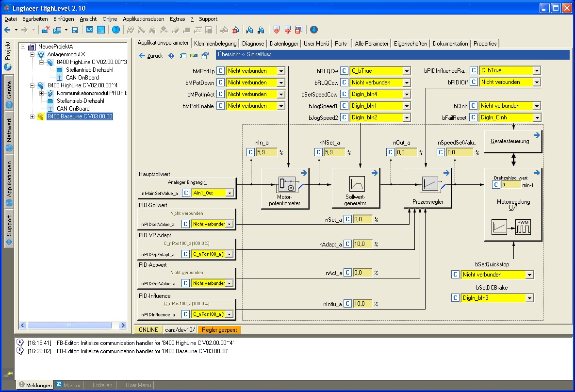Viewport: 575px width, 392px height.
Task: Click the Drehzahlsollwert min-1 value field
Action: tap(510, 185)
